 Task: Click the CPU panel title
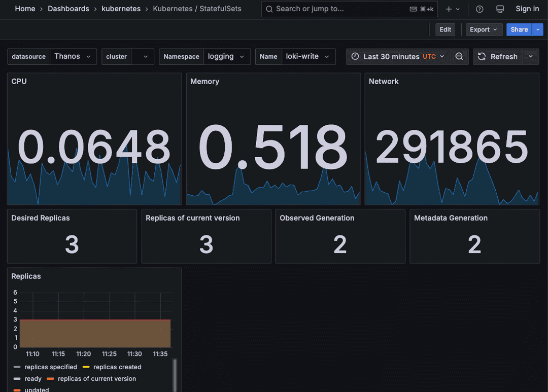coord(19,82)
